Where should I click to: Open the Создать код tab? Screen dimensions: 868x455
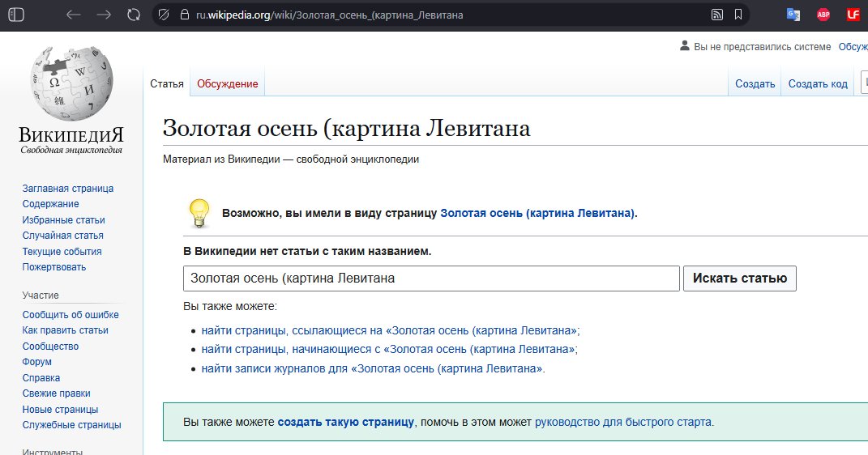click(x=818, y=84)
